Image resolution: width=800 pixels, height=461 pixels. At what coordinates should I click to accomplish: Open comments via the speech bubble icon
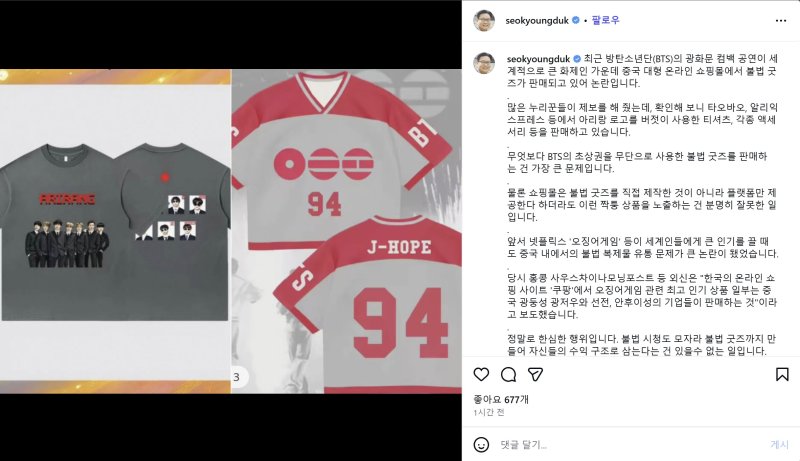[508, 375]
